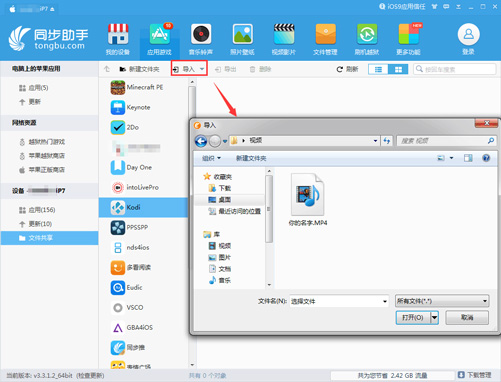Image resolution: width=501 pixels, height=382 pixels.
Task: Select 同步推 app in list
Action: point(143,347)
